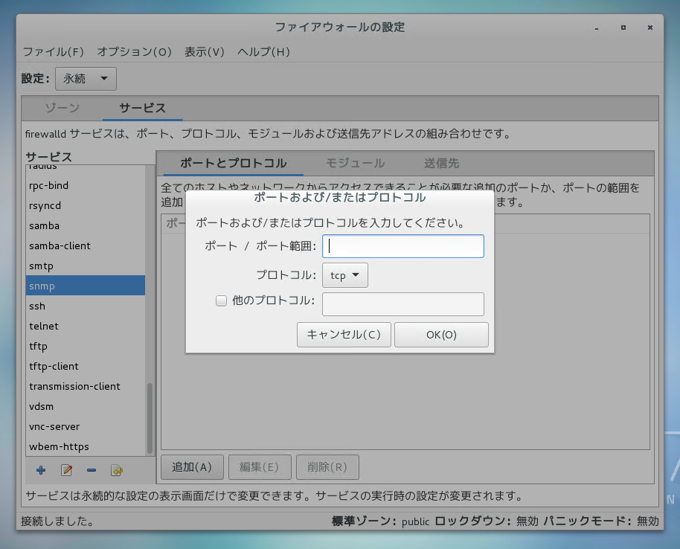The image size is (680, 549).
Task: Select vnc-server service entry
Action: (x=85, y=427)
